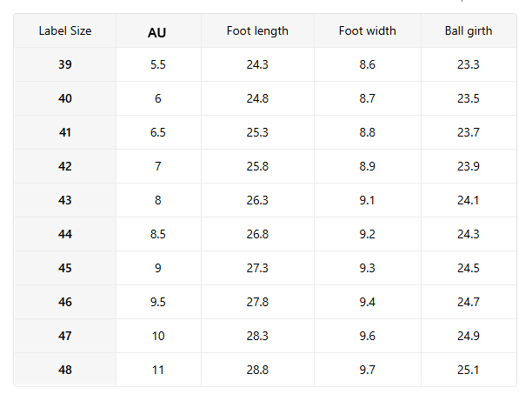Image resolution: width=532 pixels, height=401 pixels.
Task: Click ball girth value 25.1
Action: [x=468, y=370]
